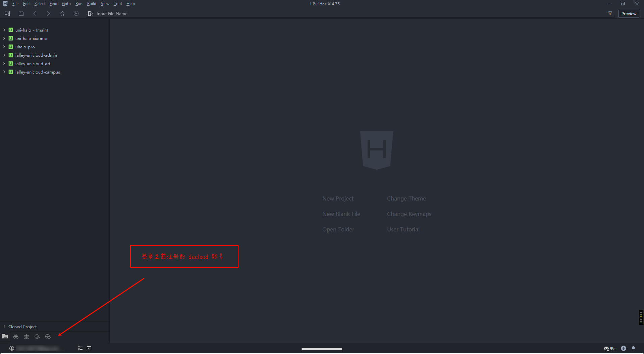Navigate back with the left arrow

(35, 13)
